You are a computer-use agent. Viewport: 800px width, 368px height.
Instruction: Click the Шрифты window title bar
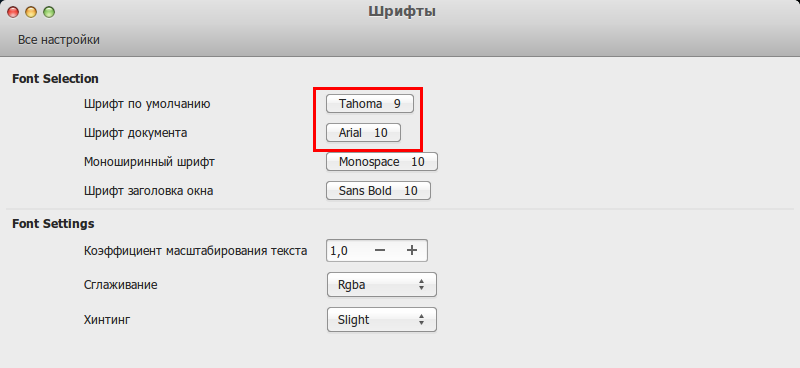click(402, 11)
